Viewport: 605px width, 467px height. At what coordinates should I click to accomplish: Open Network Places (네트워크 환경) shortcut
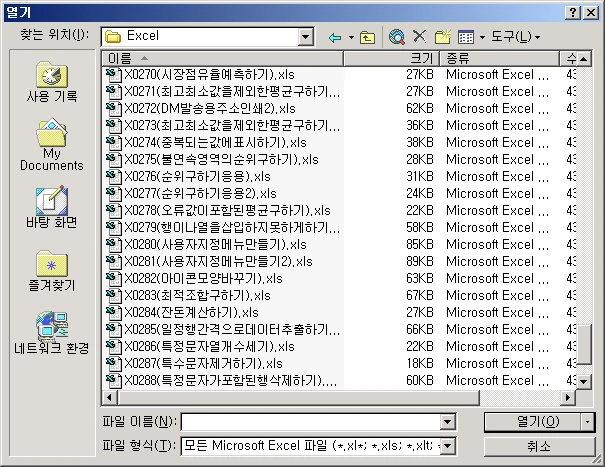click(52, 333)
